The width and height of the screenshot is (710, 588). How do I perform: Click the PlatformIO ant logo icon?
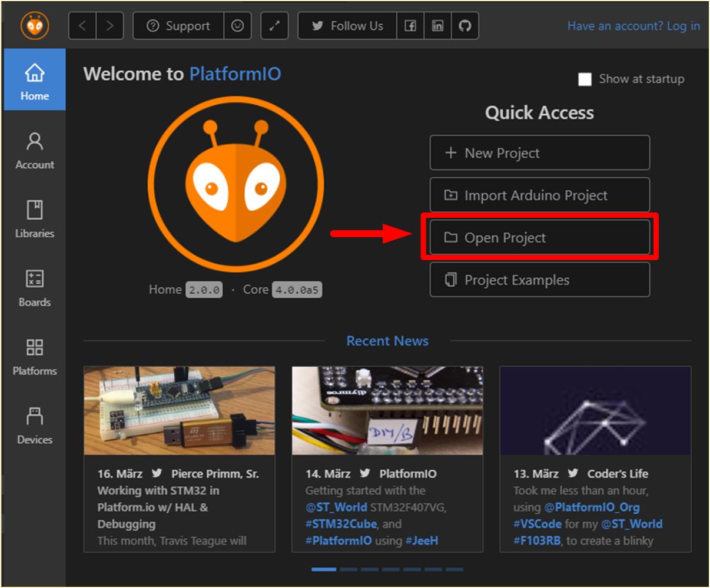coord(35,26)
